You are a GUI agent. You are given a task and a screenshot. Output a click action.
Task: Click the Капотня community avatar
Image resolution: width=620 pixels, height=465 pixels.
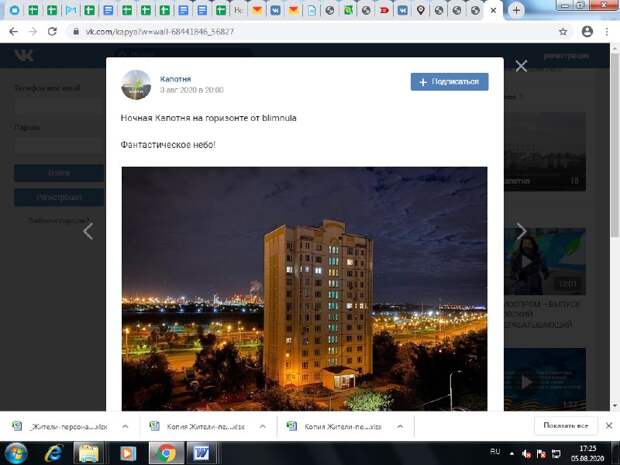coord(136,85)
